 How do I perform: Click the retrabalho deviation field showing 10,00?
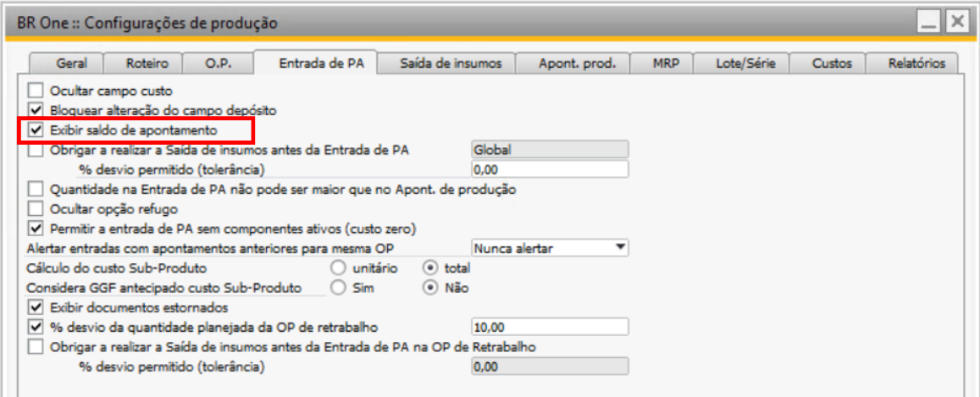coord(548,327)
